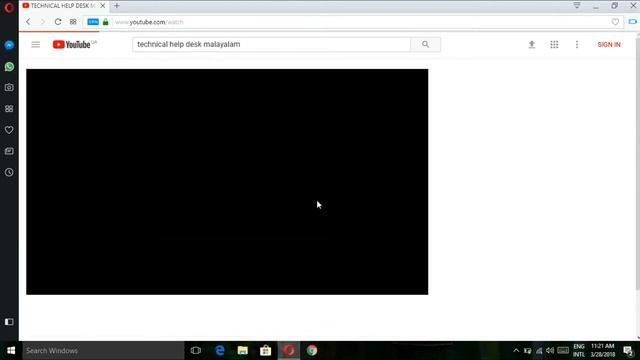Click the black video player area
The image size is (640, 360).
[227, 182]
